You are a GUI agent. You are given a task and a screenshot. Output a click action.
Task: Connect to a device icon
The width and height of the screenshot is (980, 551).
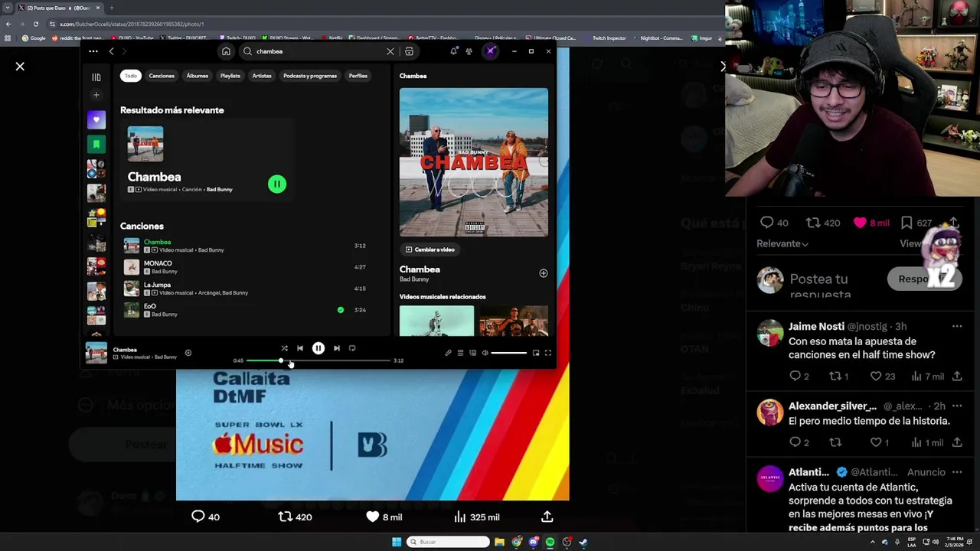pos(472,353)
